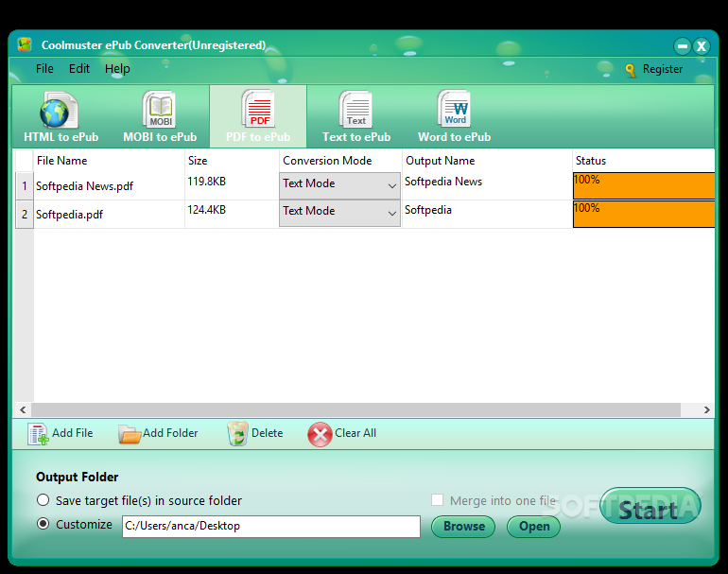This screenshot has width=728, height=574.
Task: Select the Customize output folder option
Action: 43,524
